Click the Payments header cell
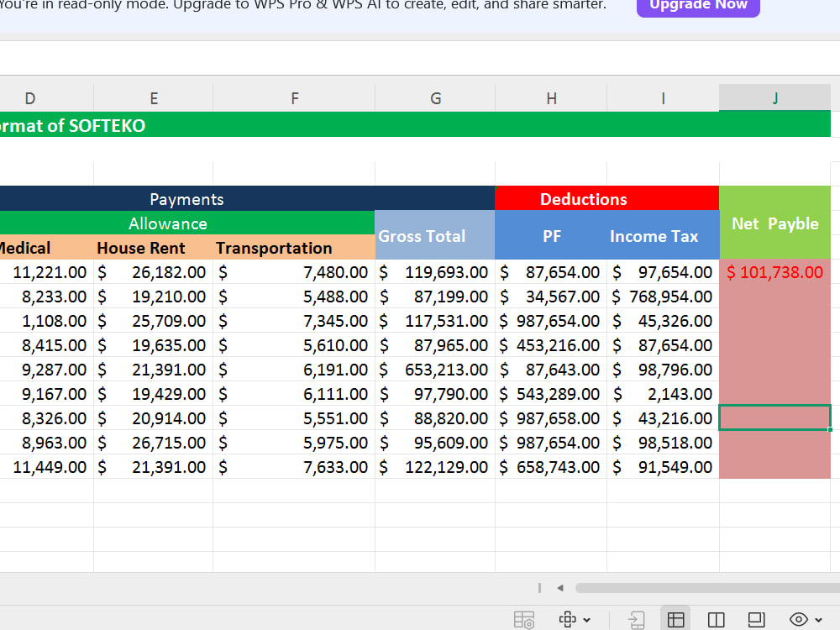Viewport: 840px width, 630px height. tap(247, 198)
